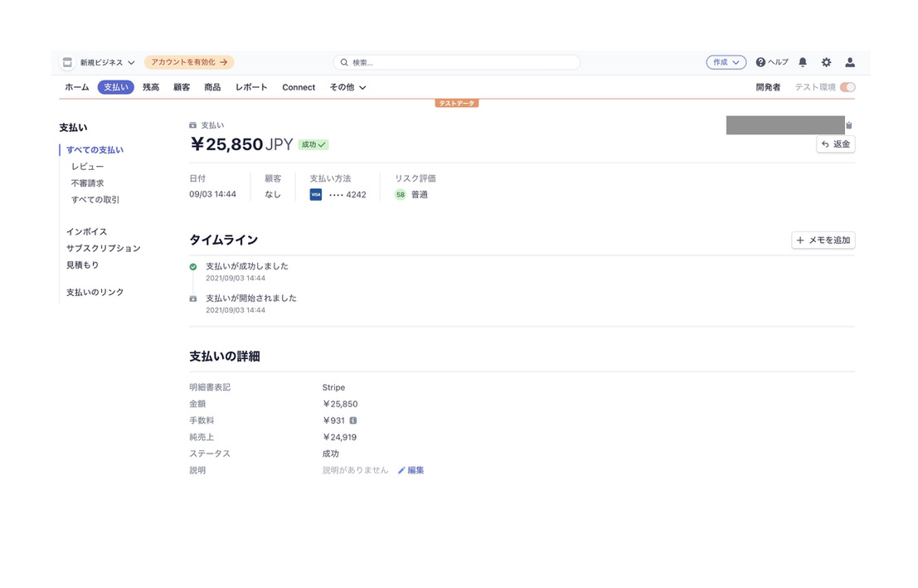This screenshot has height=588, width=918.
Task: Click the 返金 refund button
Action: (x=835, y=143)
